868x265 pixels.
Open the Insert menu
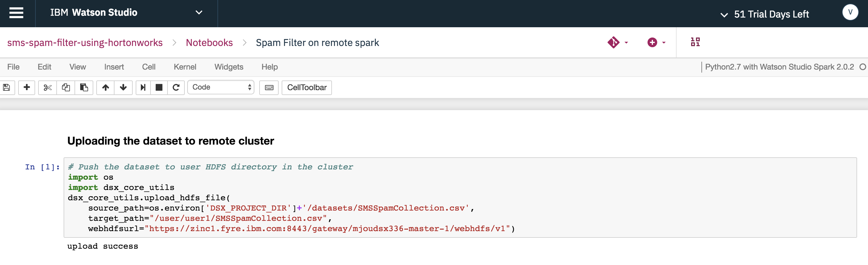[x=114, y=67]
